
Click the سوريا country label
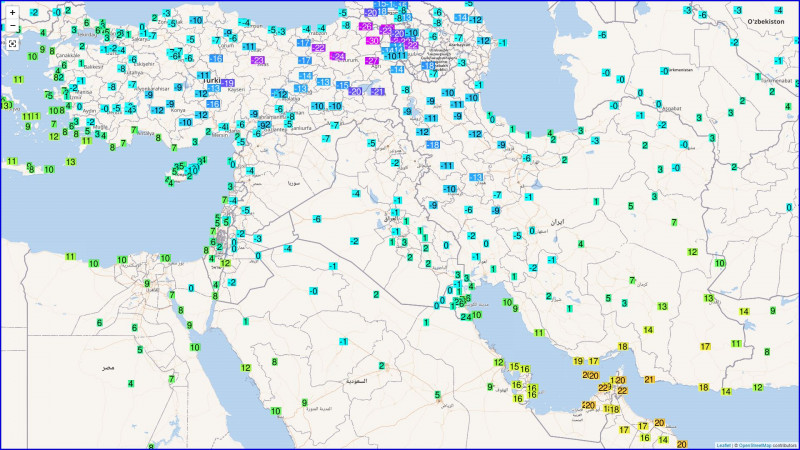(x=294, y=183)
